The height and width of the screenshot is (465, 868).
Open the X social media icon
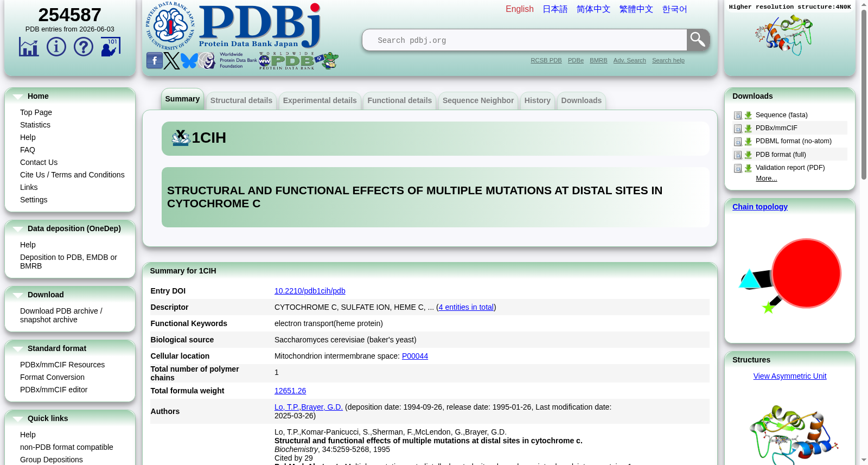pos(171,61)
